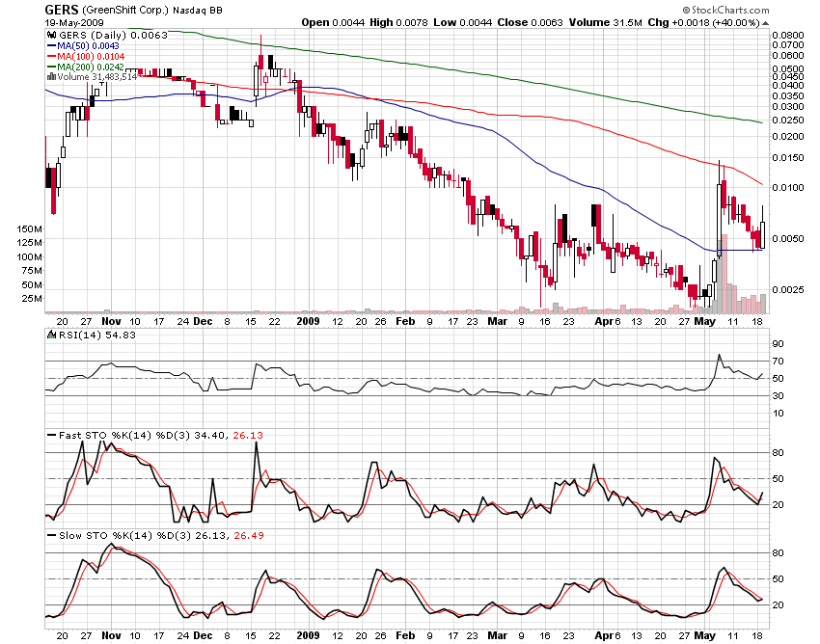The image size is (820, 644).
Task: Click the green MA(200) line swatch
Action: click(52, 67)
